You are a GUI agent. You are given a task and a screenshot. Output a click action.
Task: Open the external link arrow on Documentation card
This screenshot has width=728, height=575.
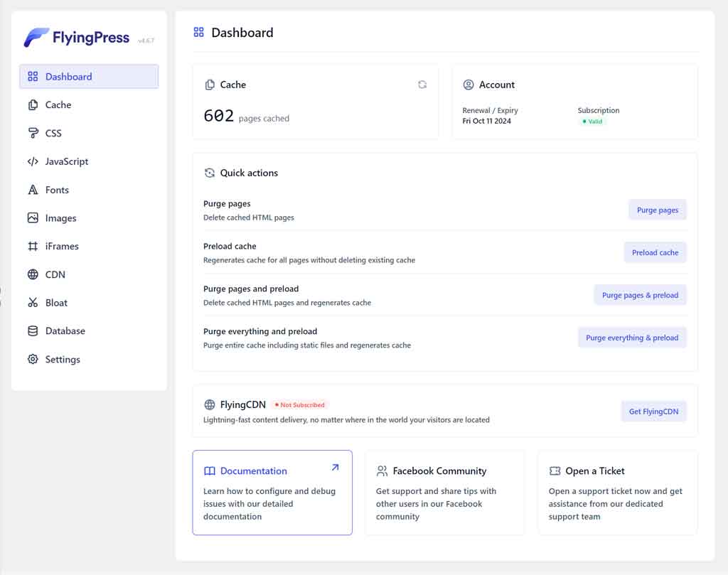click(334, 468)
